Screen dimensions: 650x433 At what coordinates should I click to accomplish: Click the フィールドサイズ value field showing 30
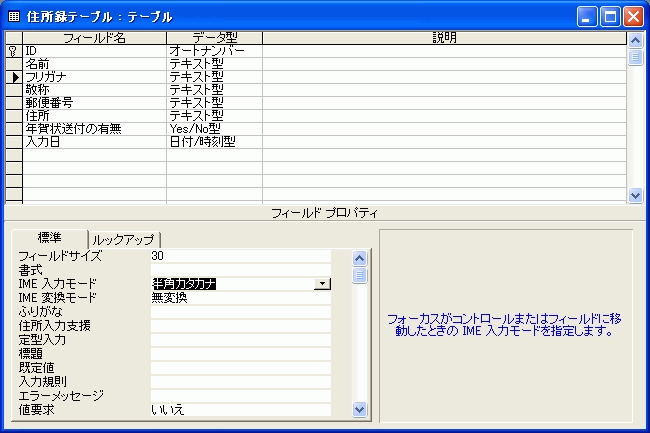click(x=241, y=256)
